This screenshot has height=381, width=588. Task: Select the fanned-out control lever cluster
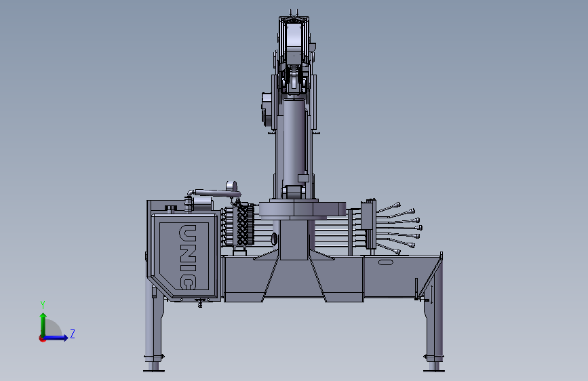[399, 228]
